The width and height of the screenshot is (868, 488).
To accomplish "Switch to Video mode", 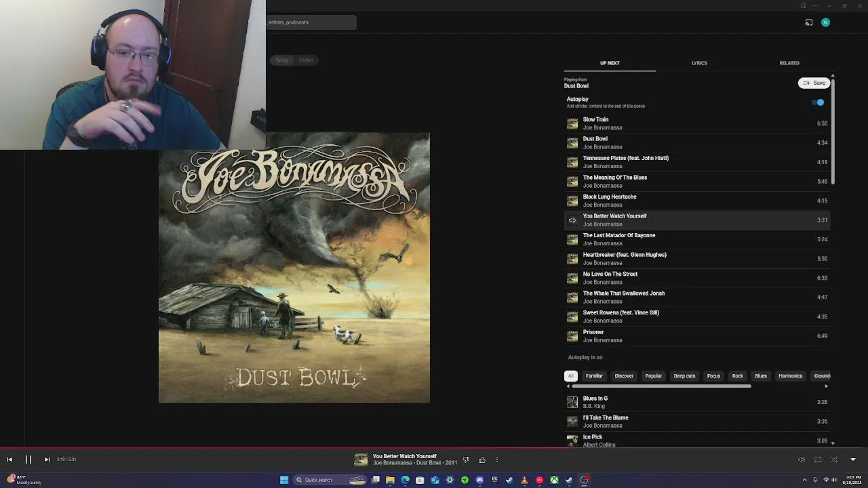I will tap(306, 60).
